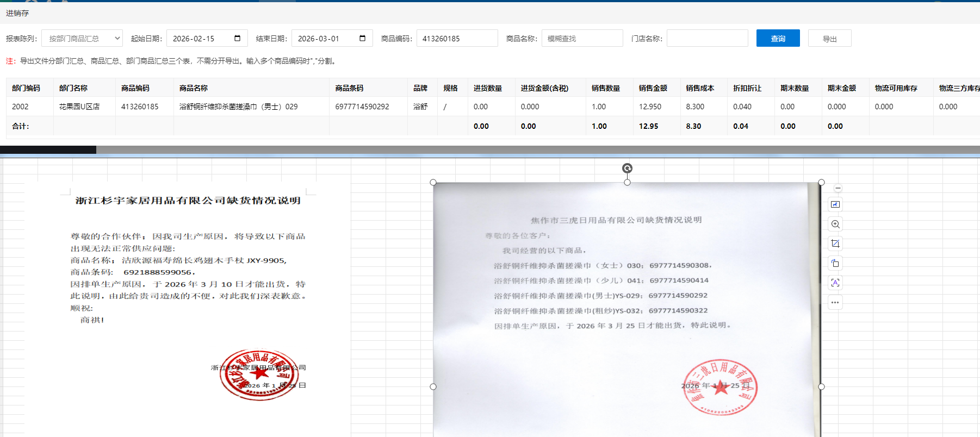The height and width of the screenshot is (437, 980).
Task: Click the picture icon at the top of the image toolbar
Action: point(835,205)
